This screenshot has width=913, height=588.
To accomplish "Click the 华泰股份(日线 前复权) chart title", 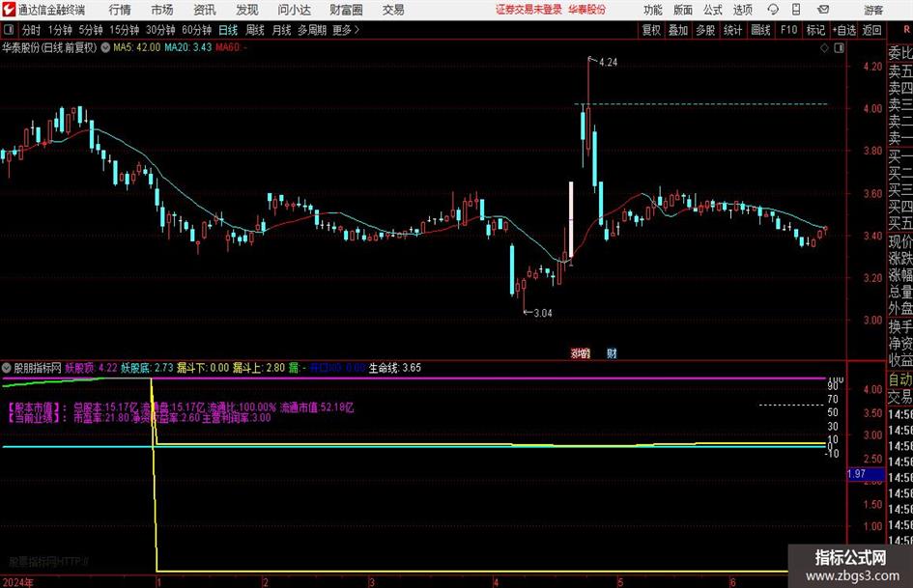I will point(49,47).
